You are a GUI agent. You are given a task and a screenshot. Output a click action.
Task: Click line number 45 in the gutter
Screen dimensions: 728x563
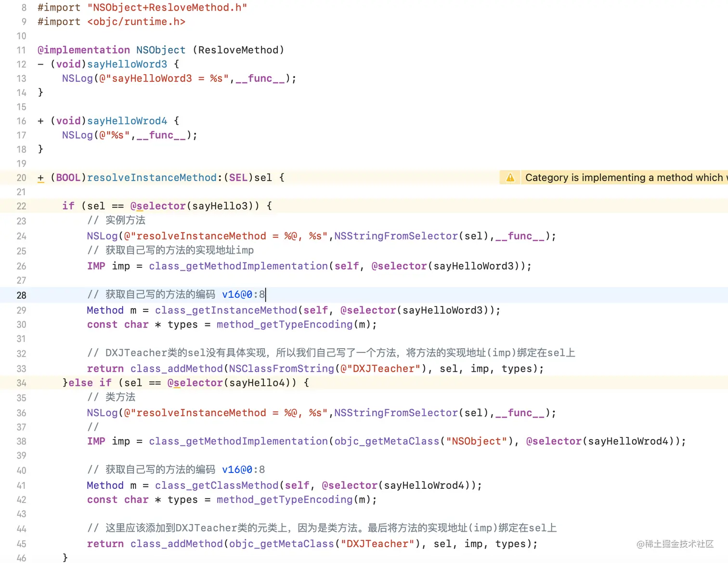(x=21, y=544)
